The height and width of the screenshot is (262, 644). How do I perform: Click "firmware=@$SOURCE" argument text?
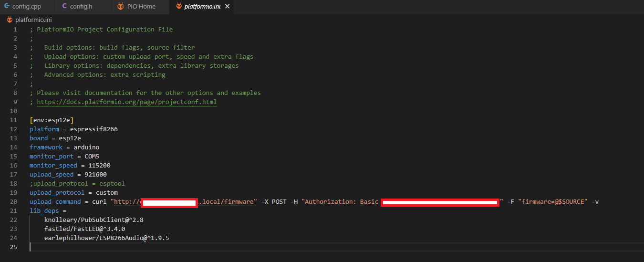553,202
